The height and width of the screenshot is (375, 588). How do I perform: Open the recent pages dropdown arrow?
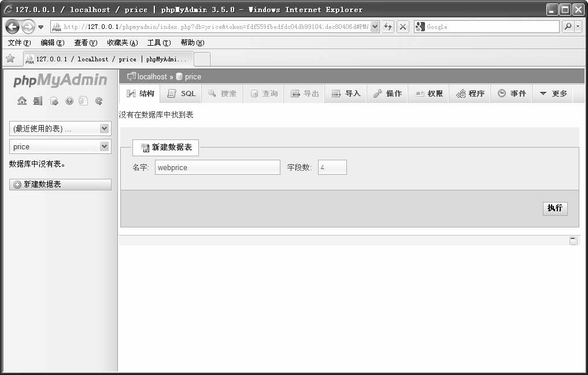point(40,27)
